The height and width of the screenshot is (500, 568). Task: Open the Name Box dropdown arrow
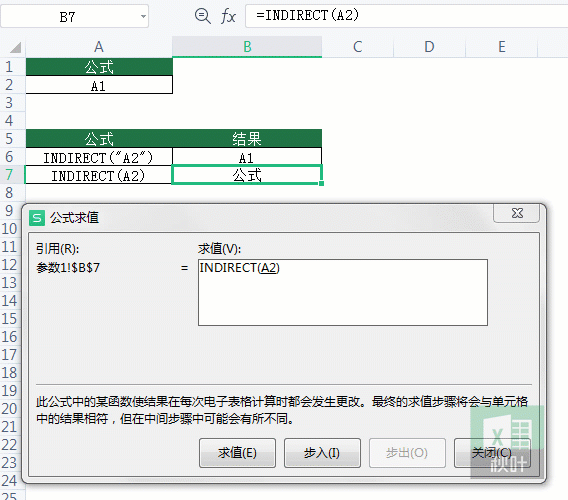coord(143,16)
